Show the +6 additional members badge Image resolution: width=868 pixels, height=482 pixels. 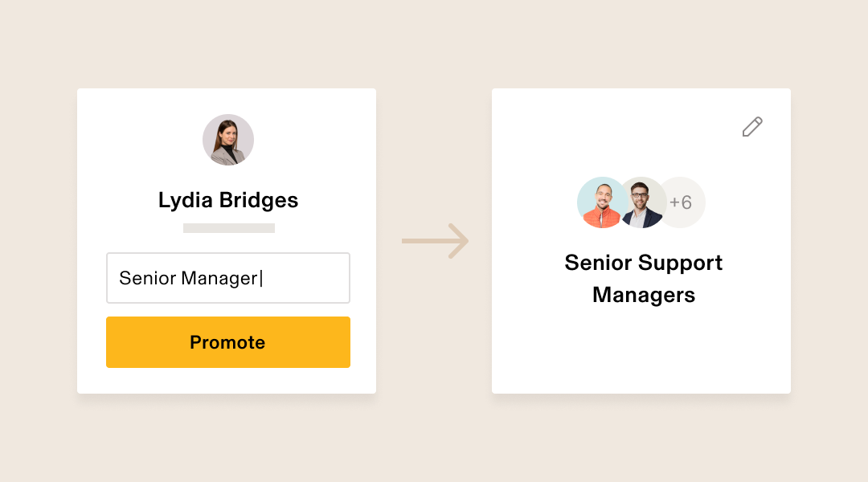pyautogui.click(x=682, y=202)
